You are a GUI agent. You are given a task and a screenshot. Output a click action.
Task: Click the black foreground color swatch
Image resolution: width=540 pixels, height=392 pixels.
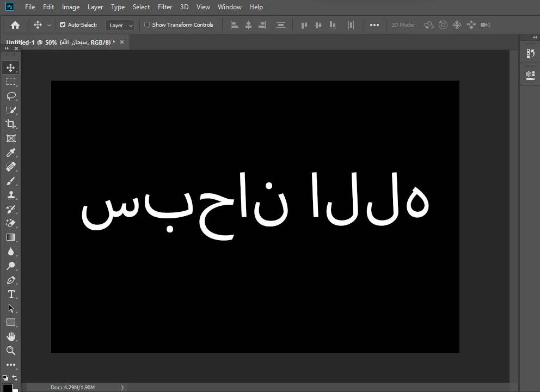tap(7, 388)
